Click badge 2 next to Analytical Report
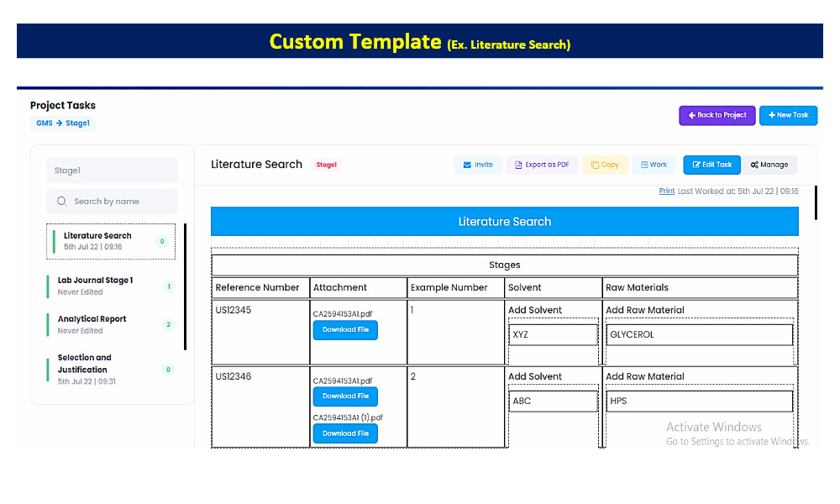The image size is (840, 504). pyautogui.click(x=168, y=324)
